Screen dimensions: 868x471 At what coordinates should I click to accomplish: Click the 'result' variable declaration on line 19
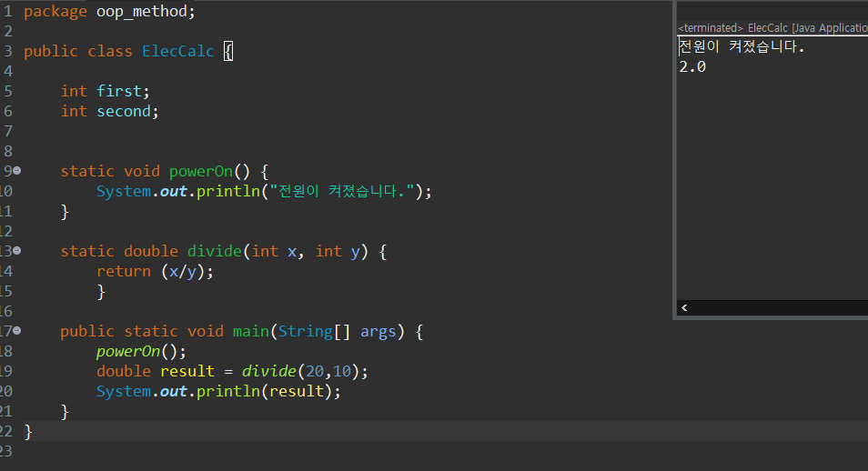(187, 371)
